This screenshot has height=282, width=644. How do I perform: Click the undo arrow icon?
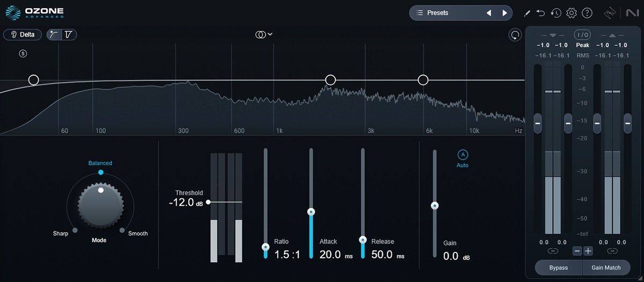click(x=541, y=13)
